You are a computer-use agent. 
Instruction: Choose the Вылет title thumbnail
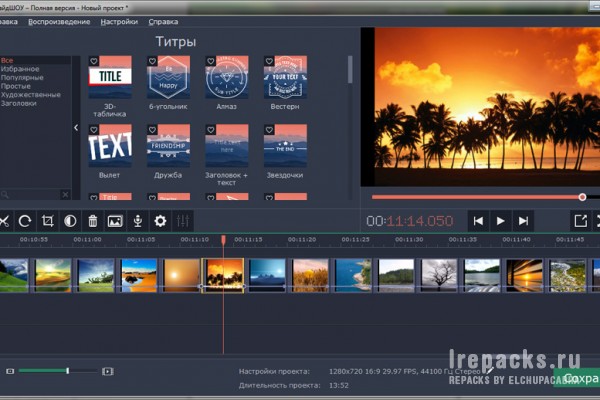point(110,145)
